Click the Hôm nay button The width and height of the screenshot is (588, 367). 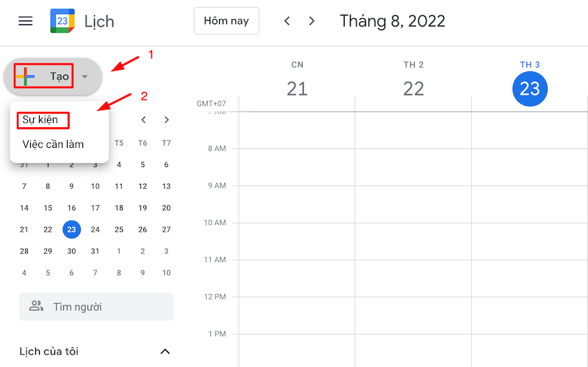tap(226, 21)
